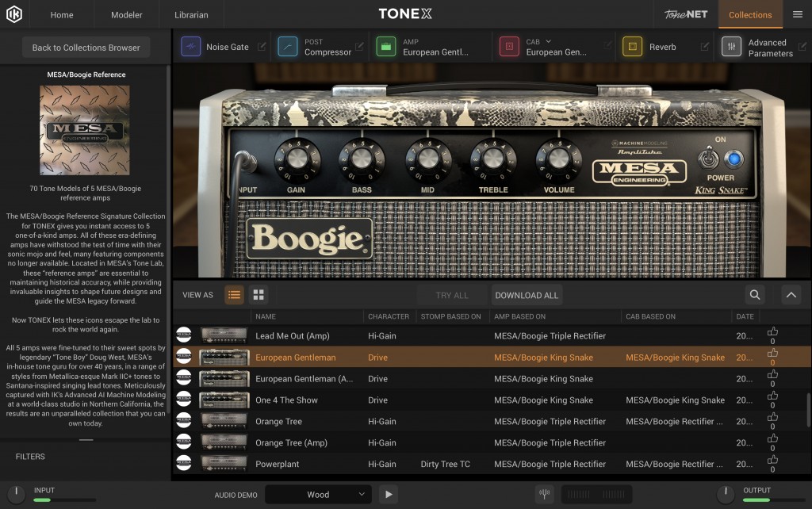This screenshot has height=509, width=812.
Task: Click MESA badge on One 4 The Show row
Action: (x=184, y=400)
